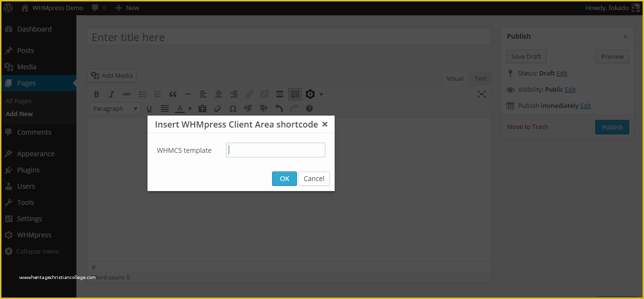Image resolution: width=644 pixels, height=299 pixels.
Task: Open Settings menu in sidebar
Action: 38,219
